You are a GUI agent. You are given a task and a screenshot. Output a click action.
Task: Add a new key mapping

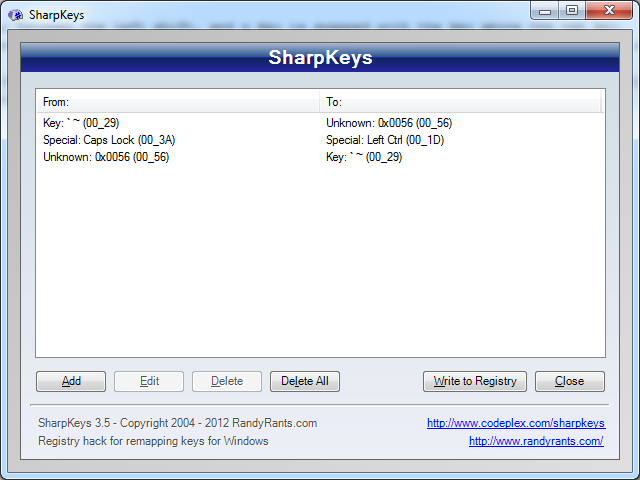coord(71,381)
